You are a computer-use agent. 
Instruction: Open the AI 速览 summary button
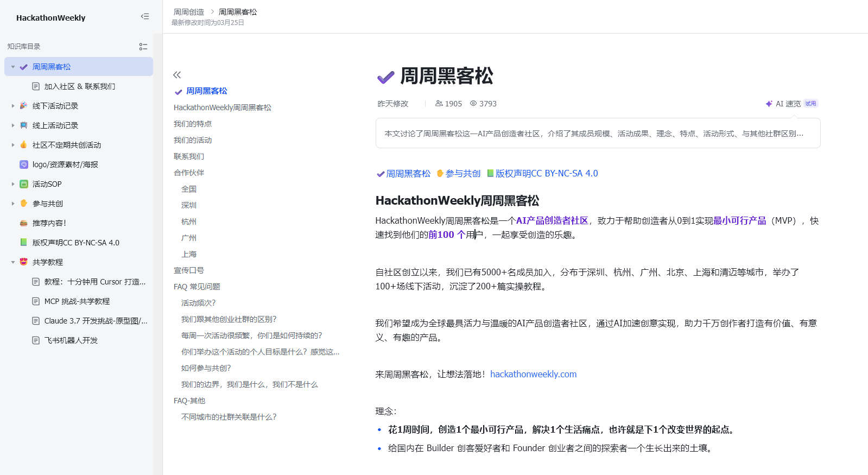(x=791, y=104)
